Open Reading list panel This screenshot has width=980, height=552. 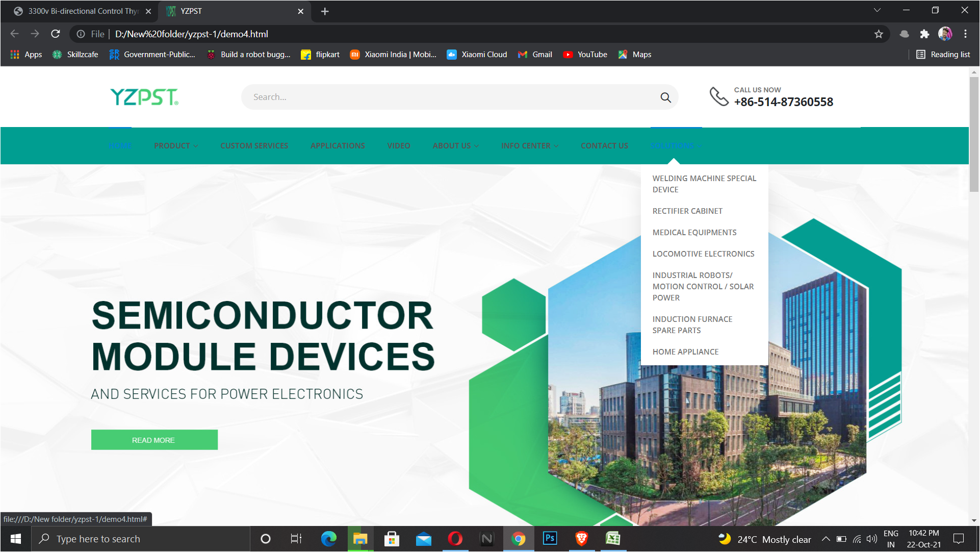click(x=943, y=55)
